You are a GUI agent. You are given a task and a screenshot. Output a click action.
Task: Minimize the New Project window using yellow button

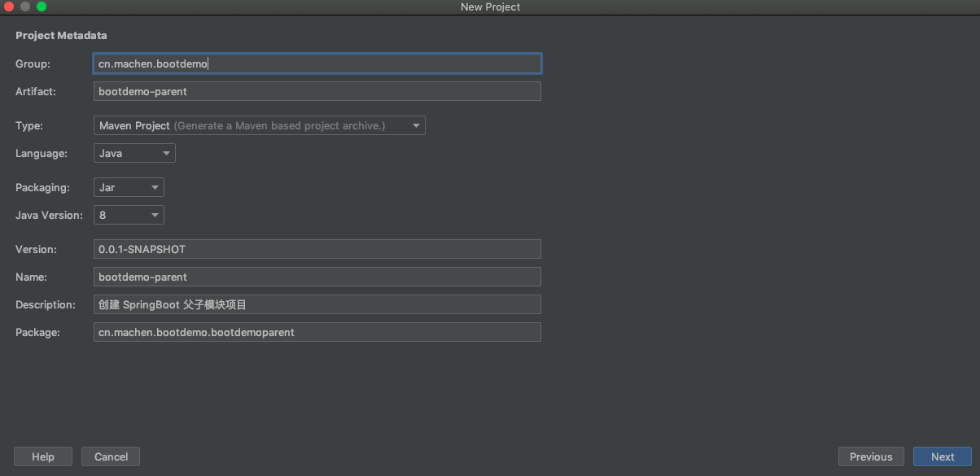coord(25,7)
